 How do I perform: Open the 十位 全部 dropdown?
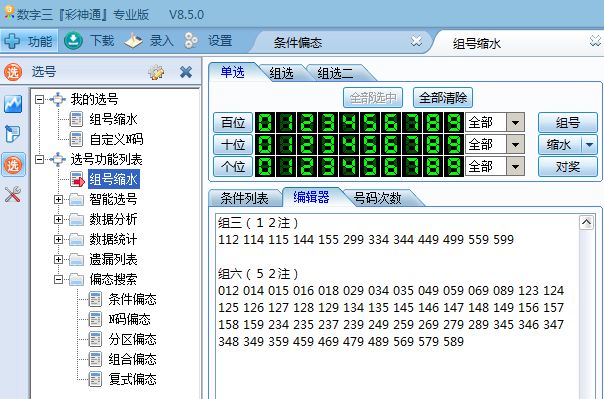coord(515,145)
